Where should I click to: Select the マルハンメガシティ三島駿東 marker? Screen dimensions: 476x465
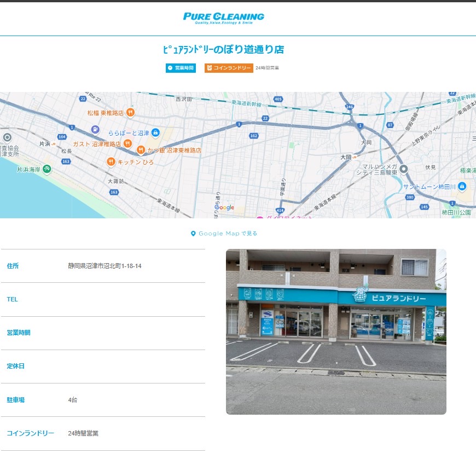point(403,168)
